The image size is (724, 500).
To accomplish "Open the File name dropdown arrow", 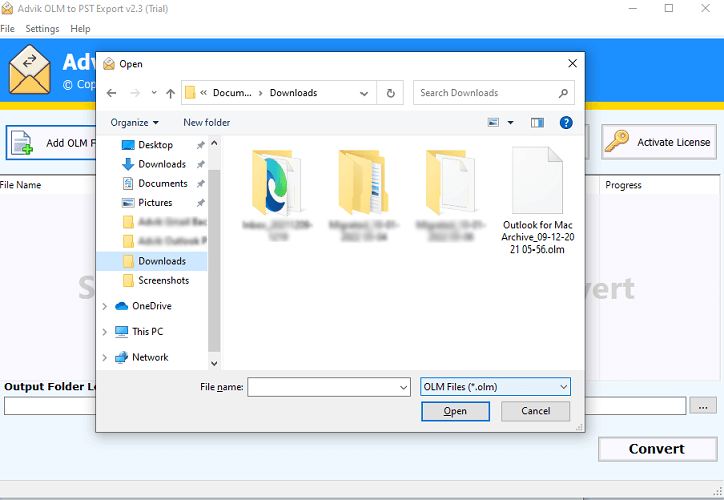I will [x=404, y=387].
